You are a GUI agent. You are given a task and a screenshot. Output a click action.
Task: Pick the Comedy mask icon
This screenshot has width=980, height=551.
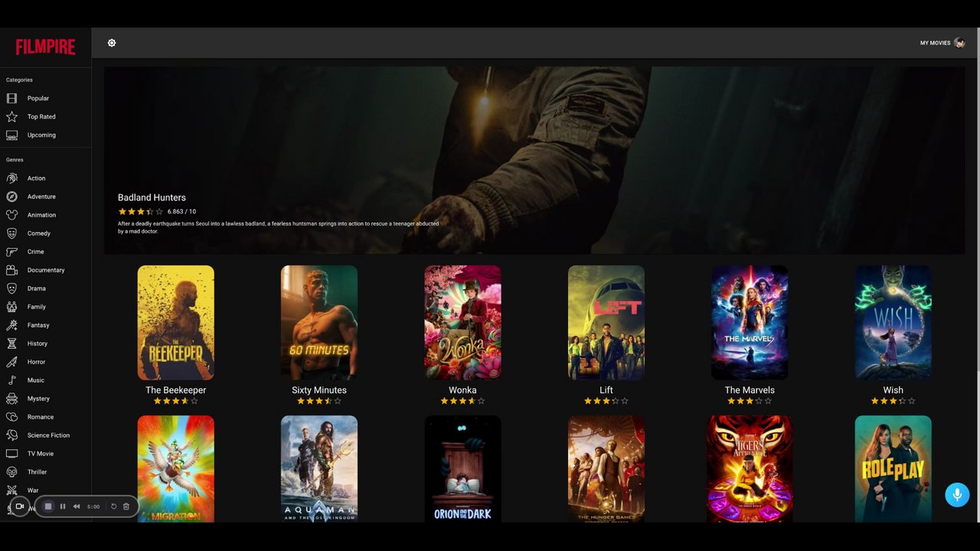coord(11,233)
